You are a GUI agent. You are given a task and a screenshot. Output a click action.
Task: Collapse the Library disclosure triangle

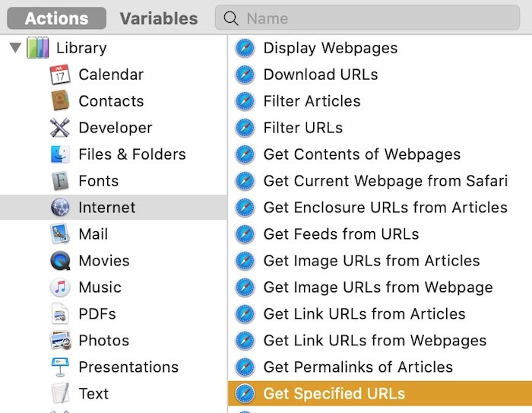point(15,48)
